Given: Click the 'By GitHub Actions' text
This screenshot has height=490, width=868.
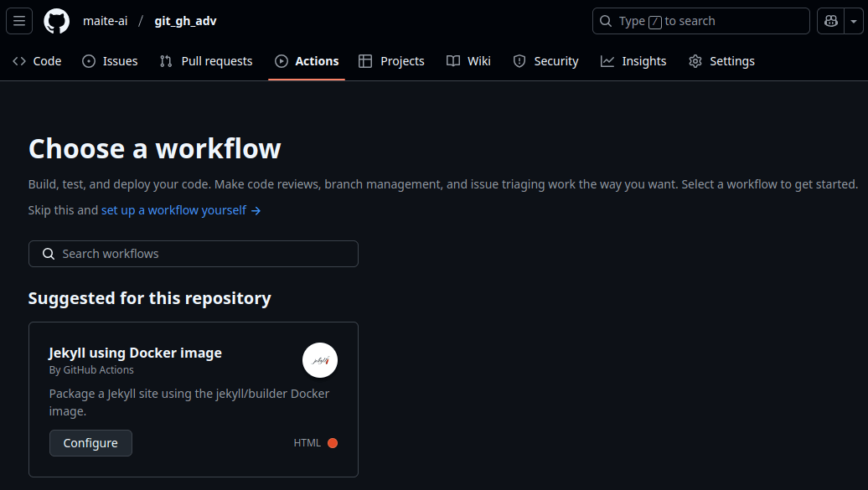Looking at the screenshot, I should 91,370.
